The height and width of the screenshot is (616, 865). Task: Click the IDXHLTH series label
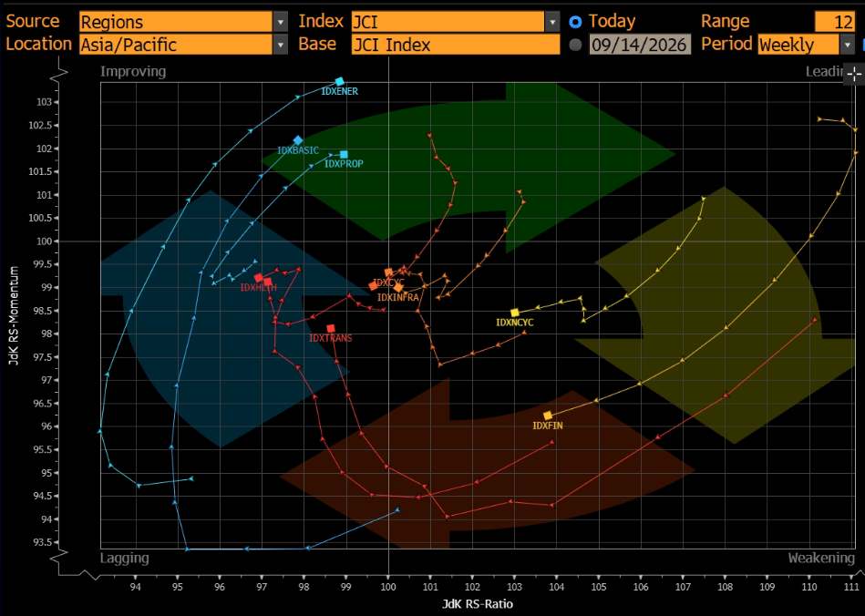pos(259,287)
